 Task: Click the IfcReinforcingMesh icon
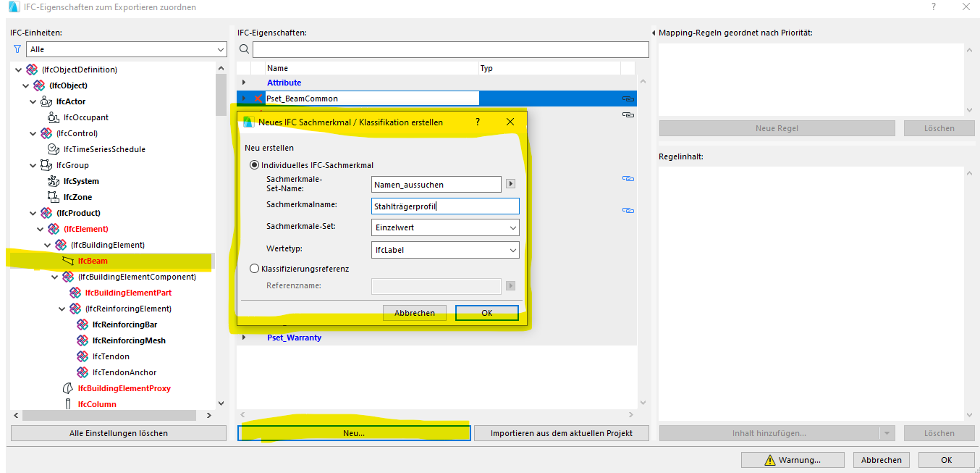pos(83,340)
